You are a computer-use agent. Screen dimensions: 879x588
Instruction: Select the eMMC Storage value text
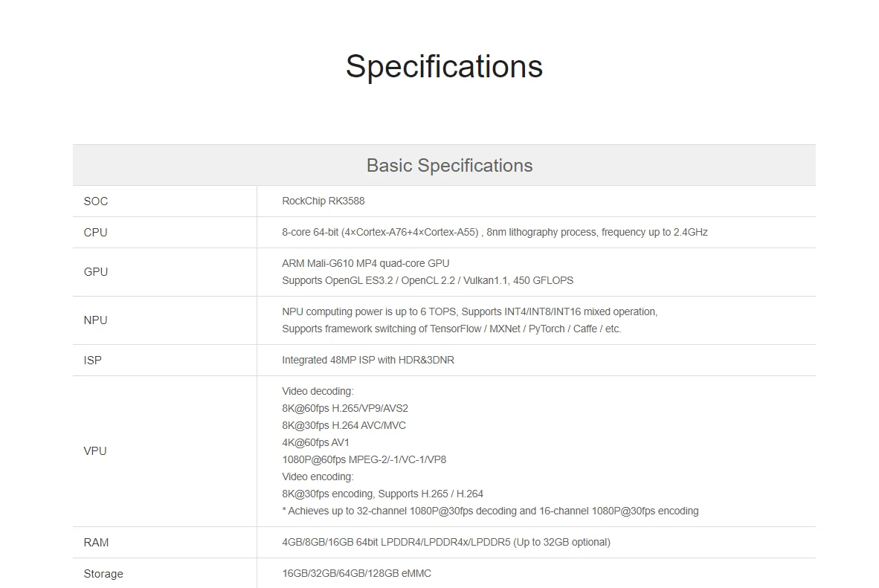click(356, 574)
